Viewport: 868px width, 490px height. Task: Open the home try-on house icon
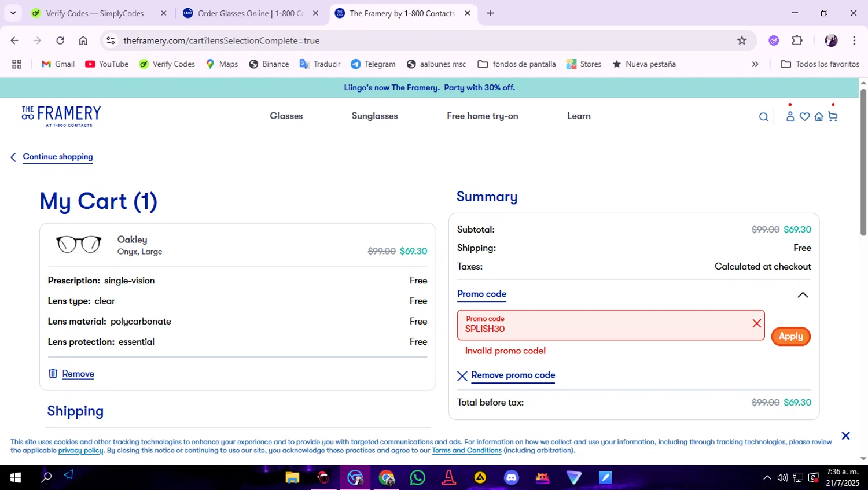pos(819,117)
